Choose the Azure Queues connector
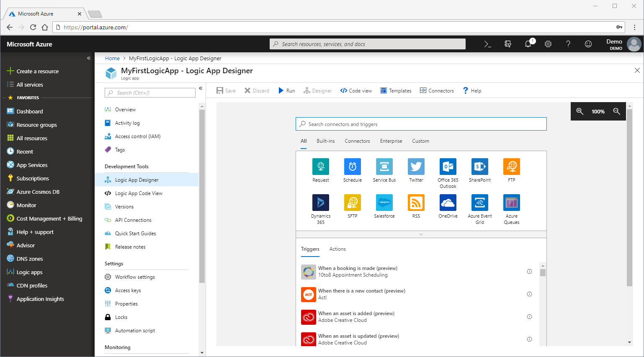644x357 pixels. (x=512, y=203)
